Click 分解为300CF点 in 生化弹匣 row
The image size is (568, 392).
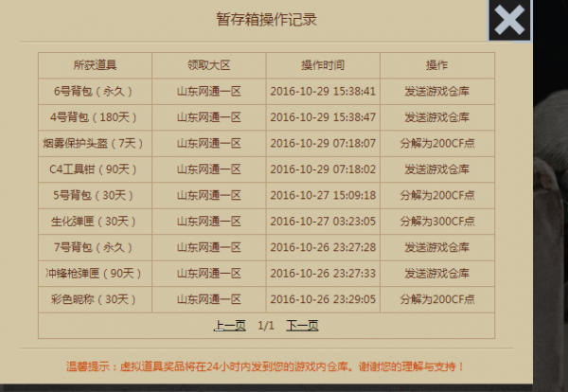coord(437,222)
